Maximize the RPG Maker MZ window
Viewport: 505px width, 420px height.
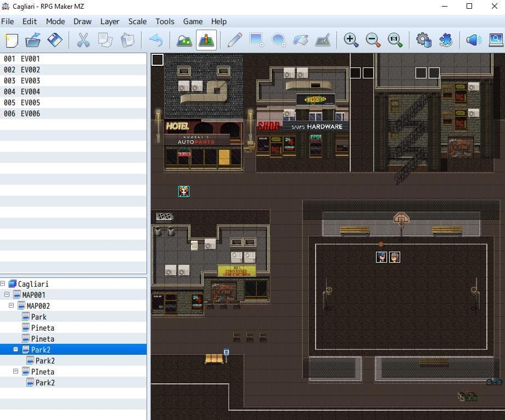tap(469, 6)
